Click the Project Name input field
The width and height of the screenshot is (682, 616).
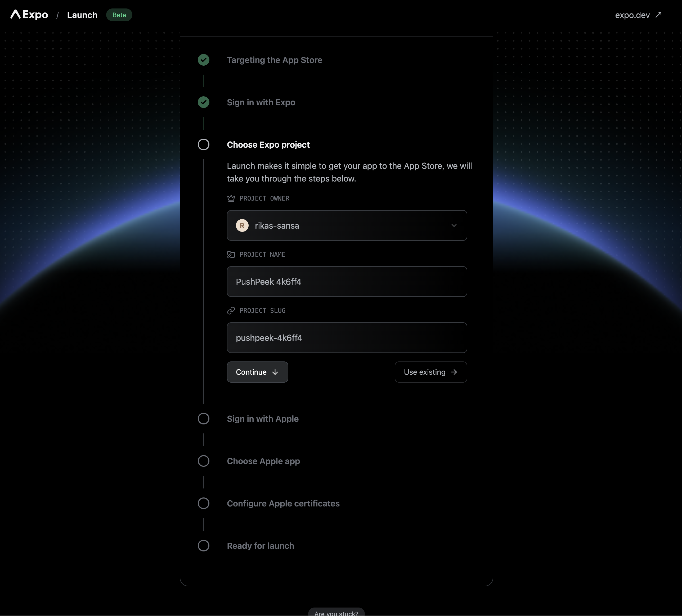(346, 282)
